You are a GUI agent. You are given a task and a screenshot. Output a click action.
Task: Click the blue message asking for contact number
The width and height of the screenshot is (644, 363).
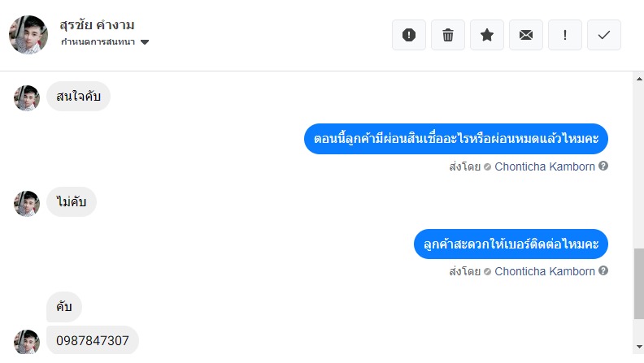[511, 244]
